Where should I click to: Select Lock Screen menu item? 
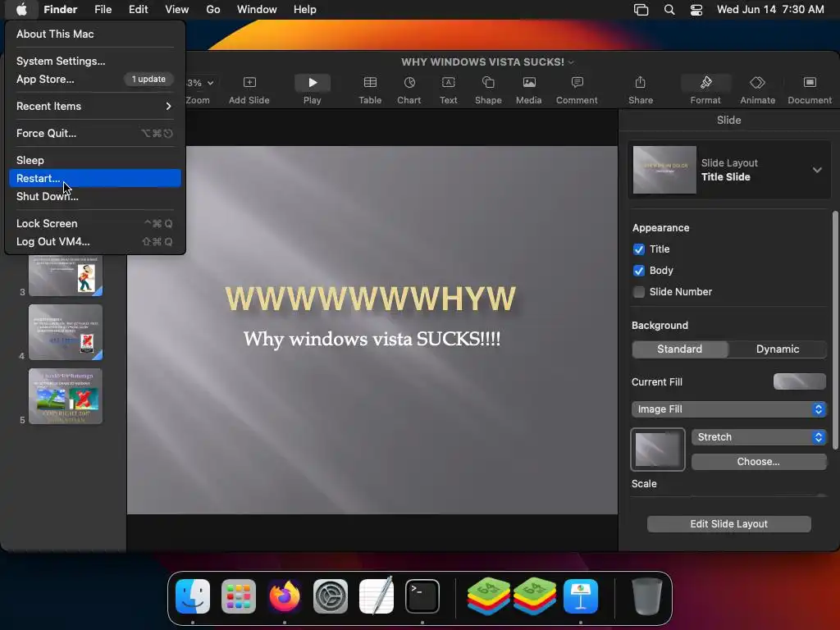(95, 223)
